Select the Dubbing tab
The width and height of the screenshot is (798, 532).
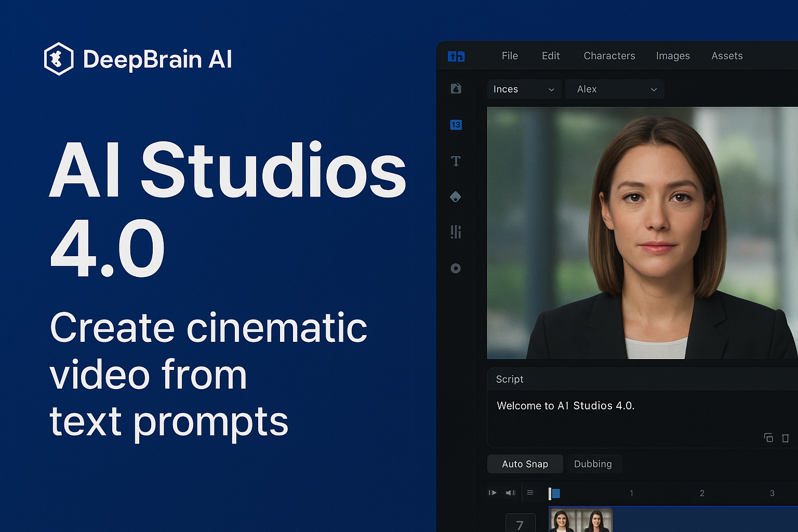pyautogui.click(x=593, y=464)
